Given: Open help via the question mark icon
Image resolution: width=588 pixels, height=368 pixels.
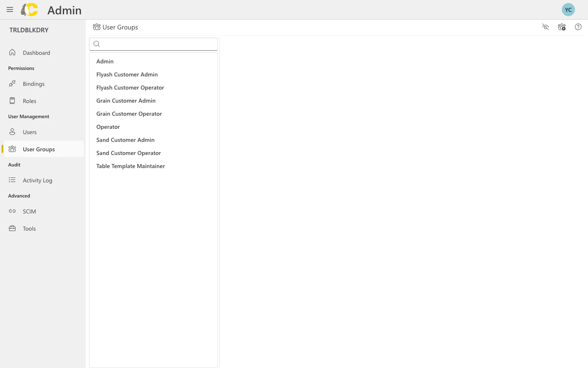Looking at the screenshot, I should pos(578,27).
